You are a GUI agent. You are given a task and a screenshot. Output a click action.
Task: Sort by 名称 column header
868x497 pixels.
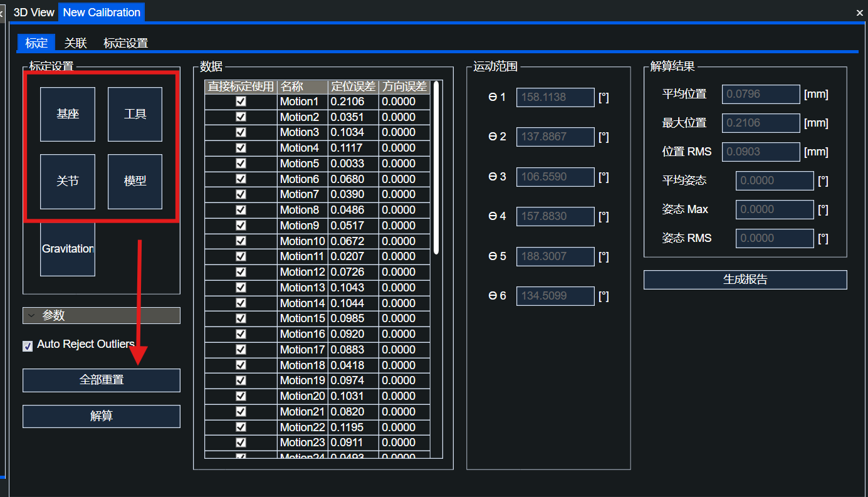pos(303,86)
